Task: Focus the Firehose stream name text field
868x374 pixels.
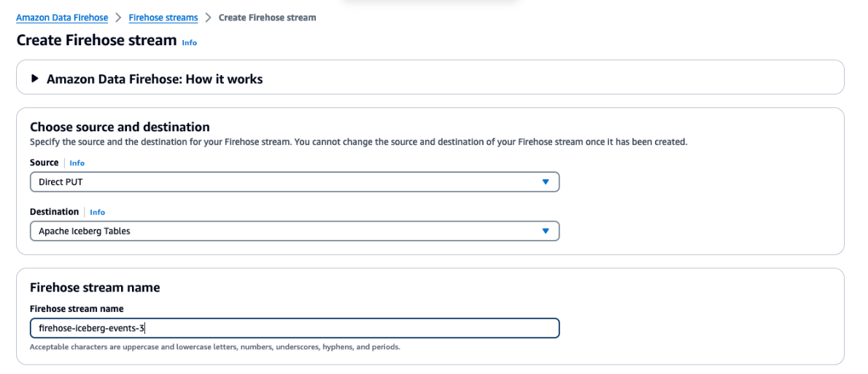Action: click(294, 328)
